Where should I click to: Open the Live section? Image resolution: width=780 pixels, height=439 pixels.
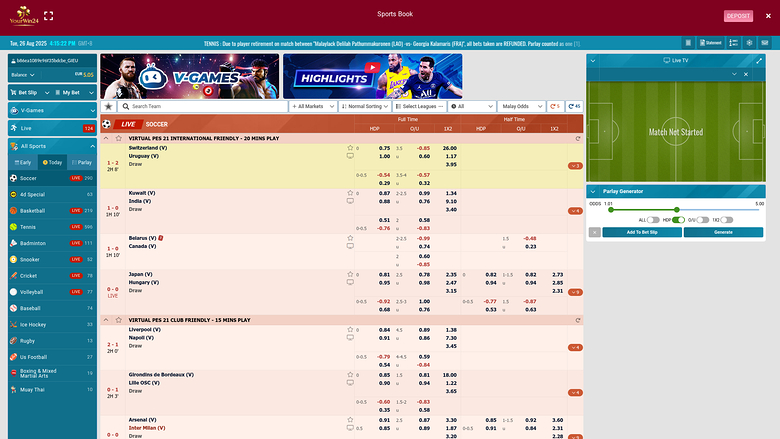[52, 128]
